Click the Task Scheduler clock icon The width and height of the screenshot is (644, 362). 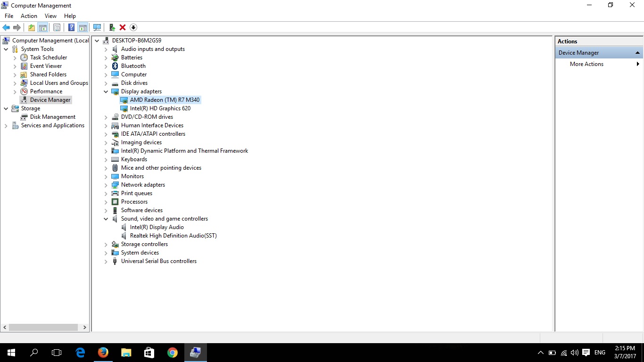point(24,58)
